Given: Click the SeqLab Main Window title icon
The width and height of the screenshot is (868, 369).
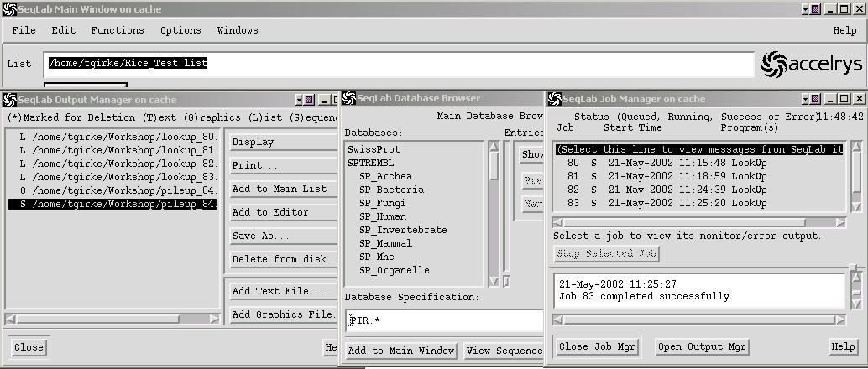Looking at the screenshot, I should point(9,9).
